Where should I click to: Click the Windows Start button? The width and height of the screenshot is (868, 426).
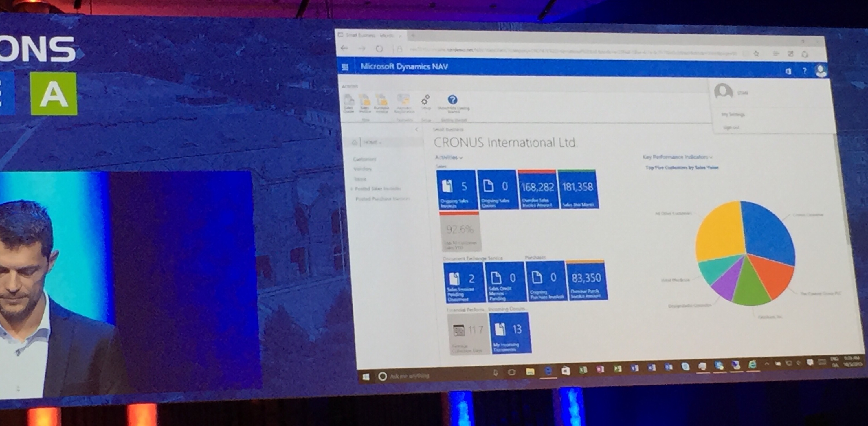[x=366, y=377]
